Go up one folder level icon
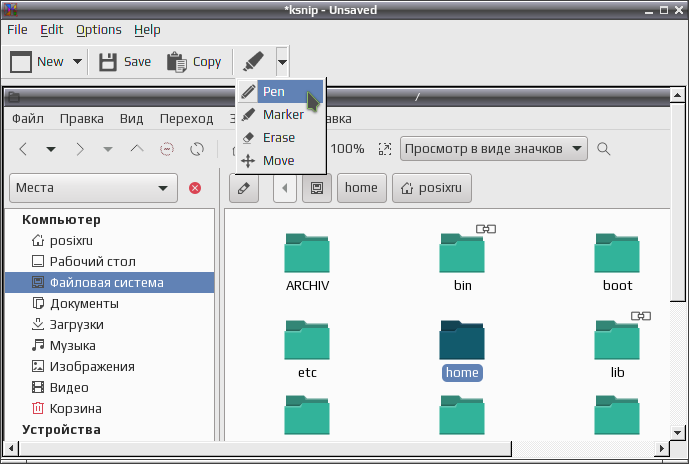The width and height of the screenshot is (689, 464). pos(137,149)
